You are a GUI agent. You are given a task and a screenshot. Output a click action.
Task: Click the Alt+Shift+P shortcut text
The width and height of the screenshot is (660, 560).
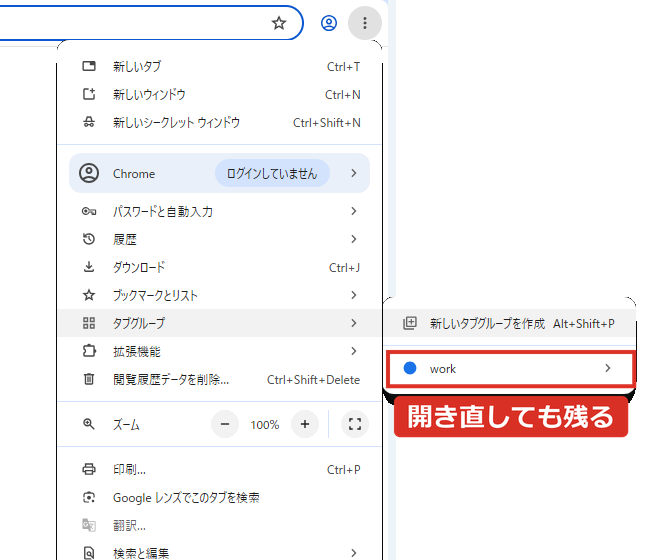[584, 323]
